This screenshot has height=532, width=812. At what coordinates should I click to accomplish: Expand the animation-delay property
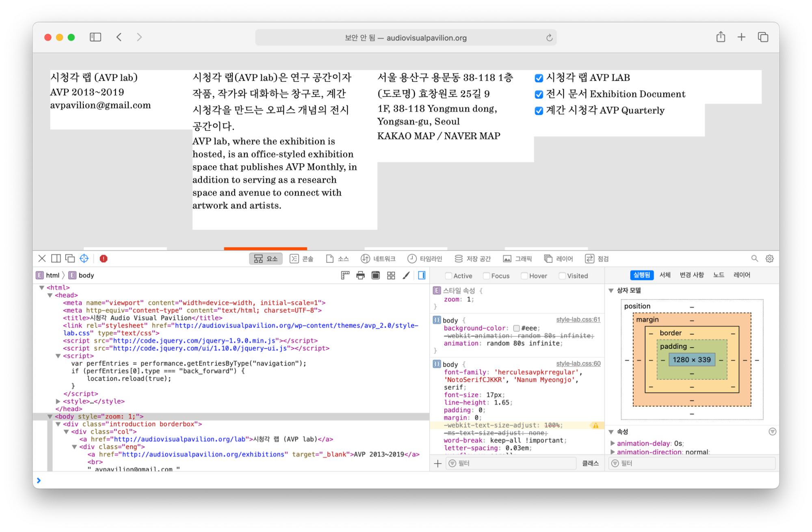point(613,443)
